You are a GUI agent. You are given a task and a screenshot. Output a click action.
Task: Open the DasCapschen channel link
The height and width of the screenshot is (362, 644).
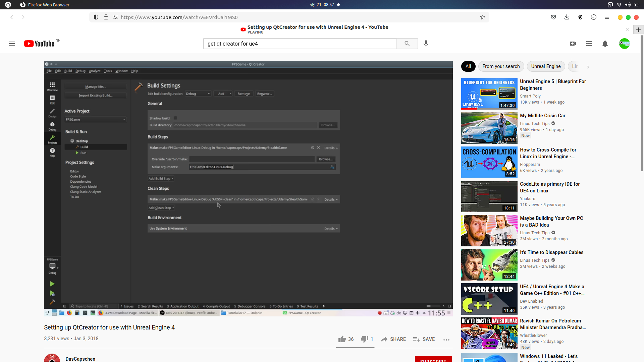(x=80, y=359)
